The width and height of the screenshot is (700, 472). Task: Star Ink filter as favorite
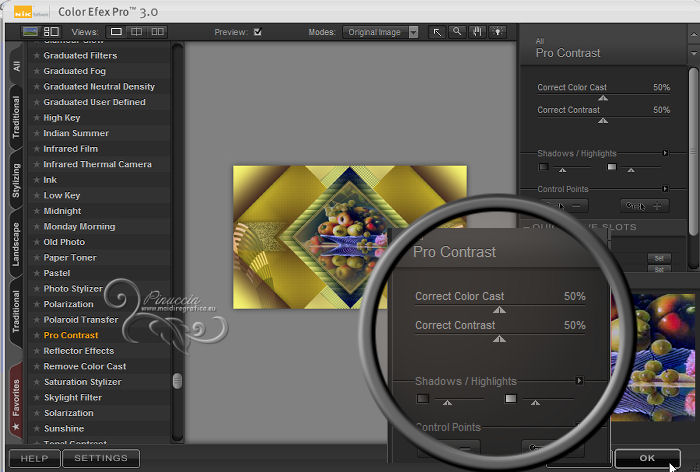36,180
